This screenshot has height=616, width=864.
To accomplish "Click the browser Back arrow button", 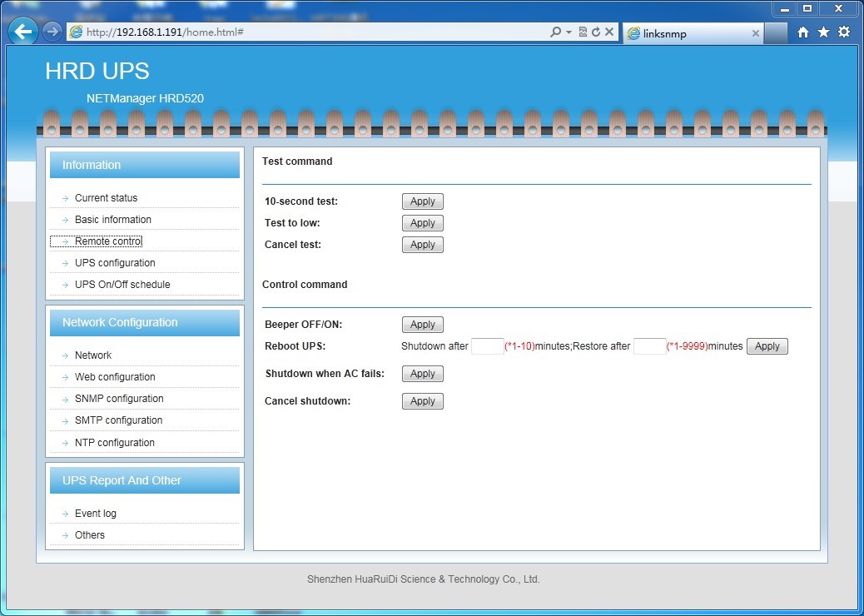I will point(23,32).
